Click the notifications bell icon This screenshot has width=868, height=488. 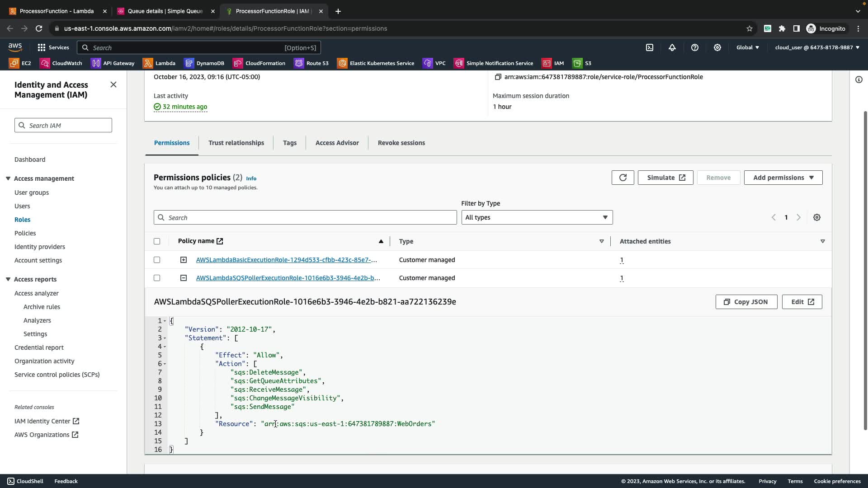coord(672,47)
